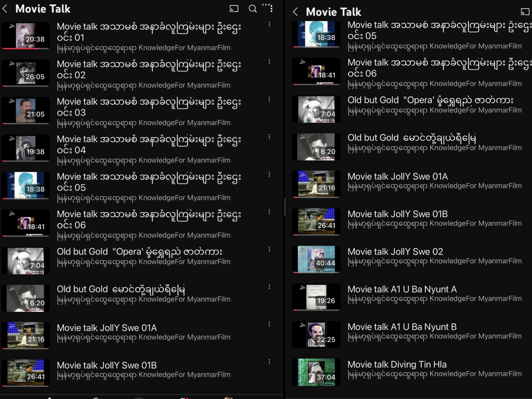Image resolution: width=532 pixels, height=399 pixels.
Task: Tap the back arrow in left pane
Action: (5, 9)
